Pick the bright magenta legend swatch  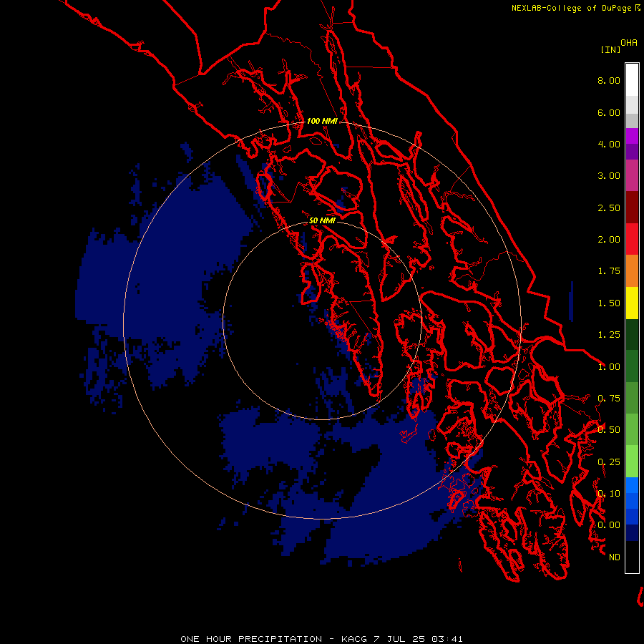(632, 136)
